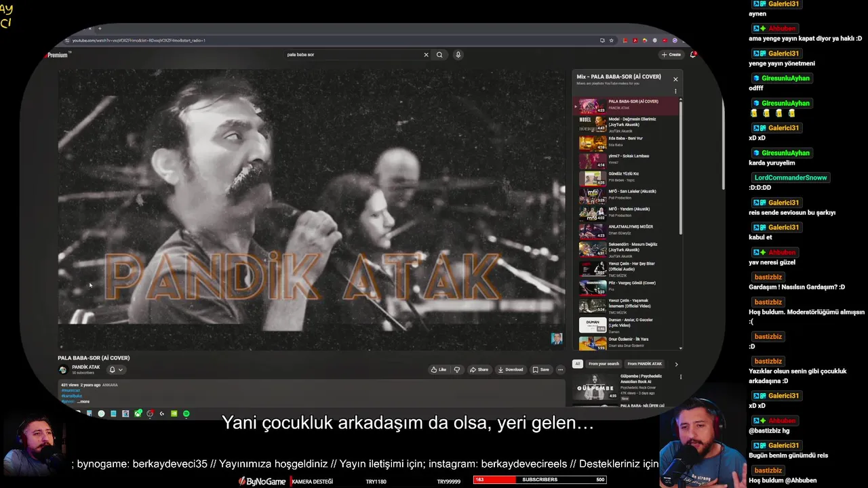Viewport: 868px width, 488px height.
Task: Open the purple round browser extension
Action: click(x=675, y=41)
